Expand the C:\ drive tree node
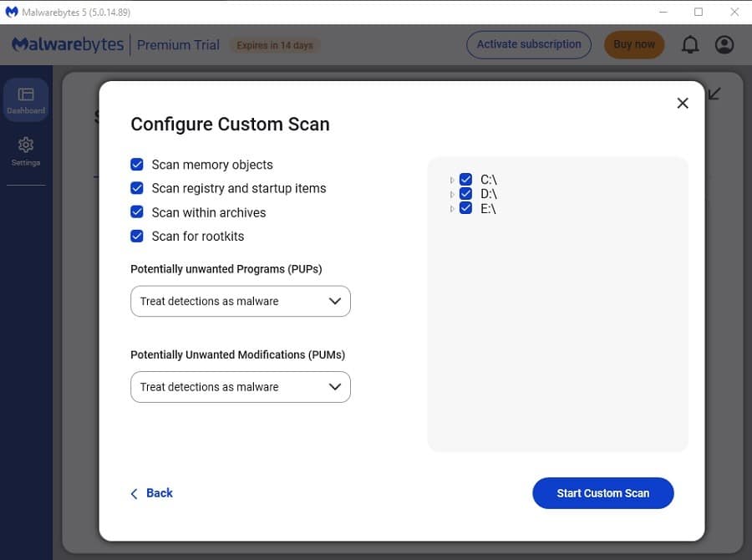The image size is (752, 560). [452, 180]
